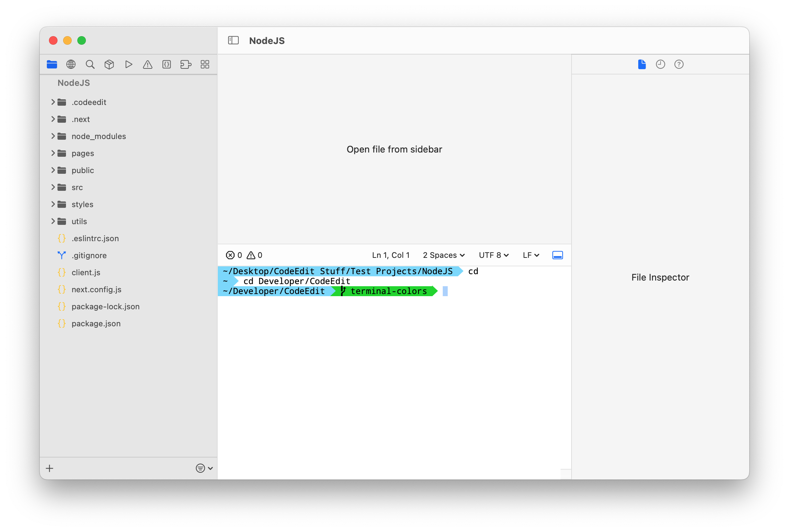Open the 2 Spaces indentation dropdown
This screenshot has height=532, width=789.
pyautogui.click(x=443, y=255)
